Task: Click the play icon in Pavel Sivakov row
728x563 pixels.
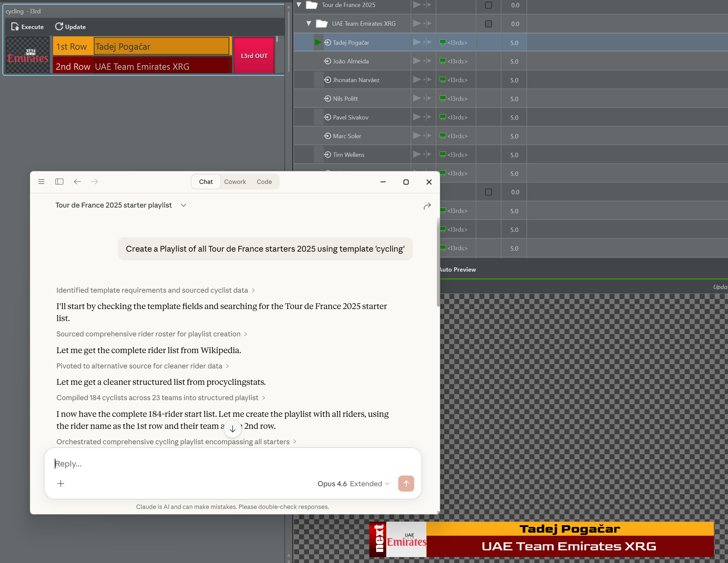Action: click(417, 117)
